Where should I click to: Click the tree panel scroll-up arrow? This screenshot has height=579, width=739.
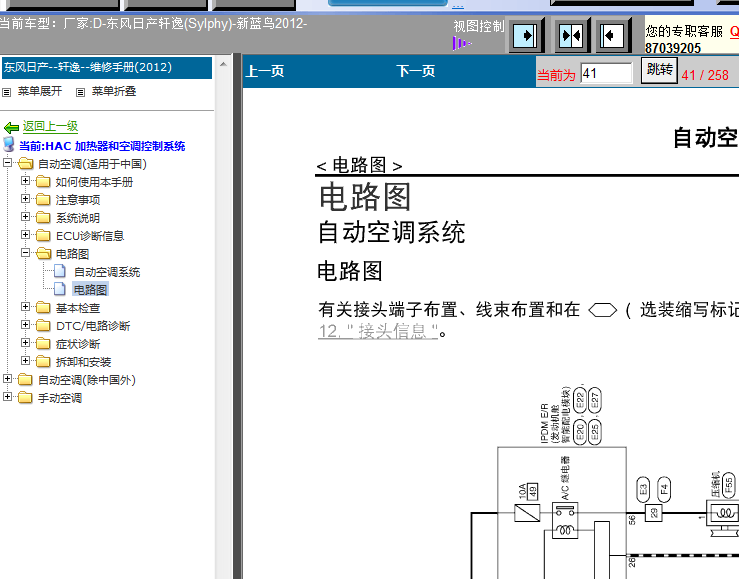(x=223, y=64)
